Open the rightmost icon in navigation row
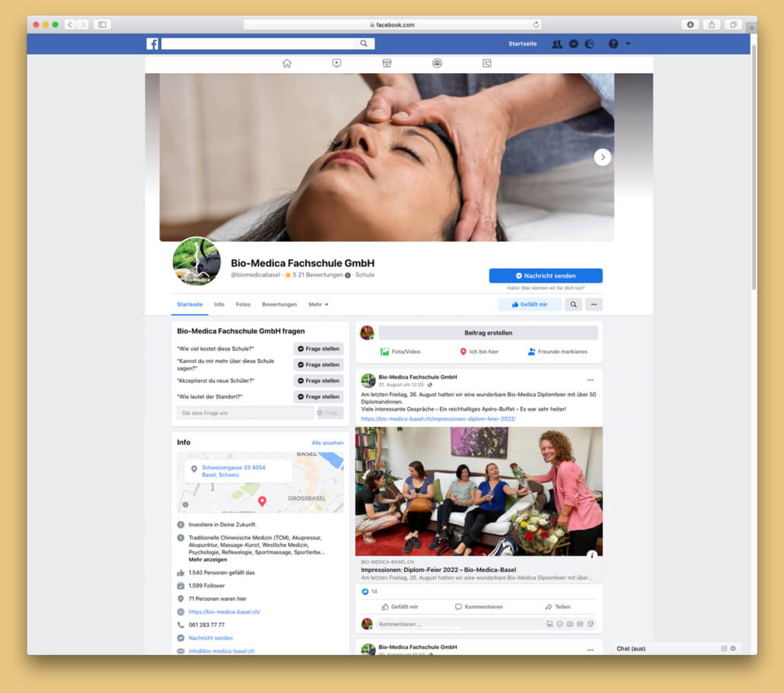The width and height of the screenshot is (784, 693). click(x=487, y=63)
